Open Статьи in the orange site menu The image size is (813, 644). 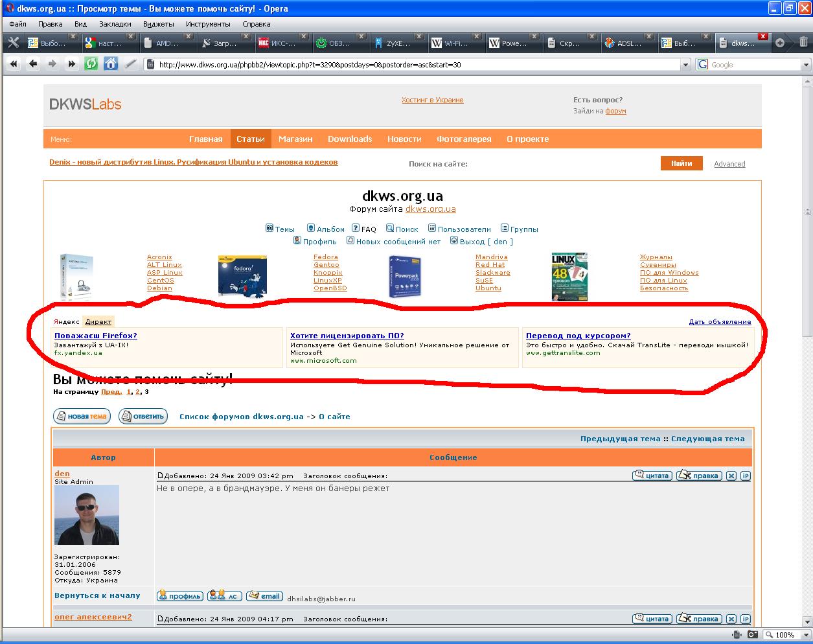click(250, 139)
